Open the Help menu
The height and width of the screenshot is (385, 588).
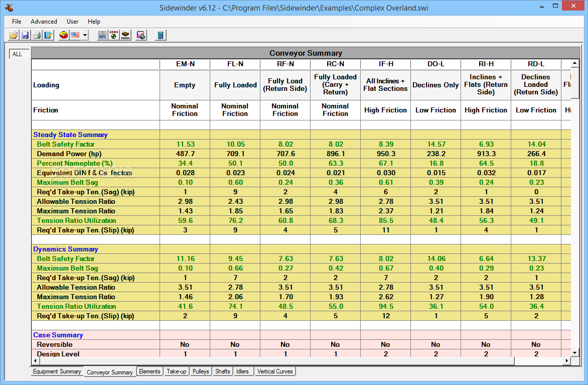pos(94,22)
